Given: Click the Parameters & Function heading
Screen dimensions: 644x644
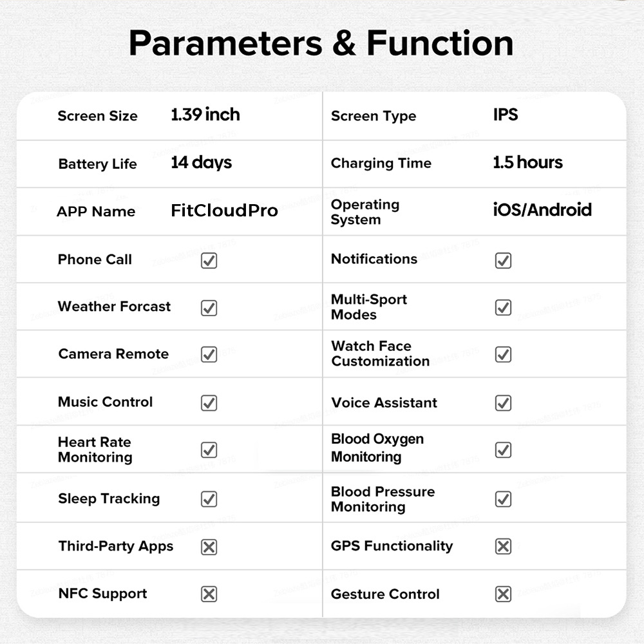Looking at the screenshot, I should point(321,43).
